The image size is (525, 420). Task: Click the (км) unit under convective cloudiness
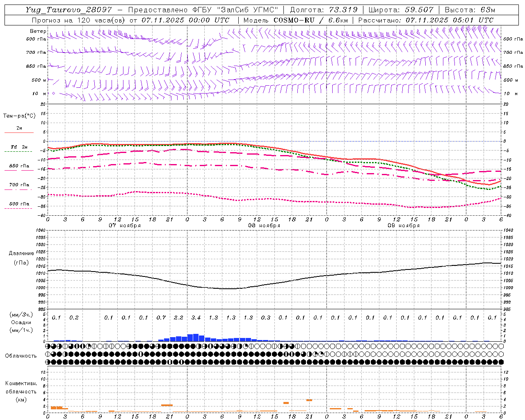pyautogui.click(x=21, y=399)
